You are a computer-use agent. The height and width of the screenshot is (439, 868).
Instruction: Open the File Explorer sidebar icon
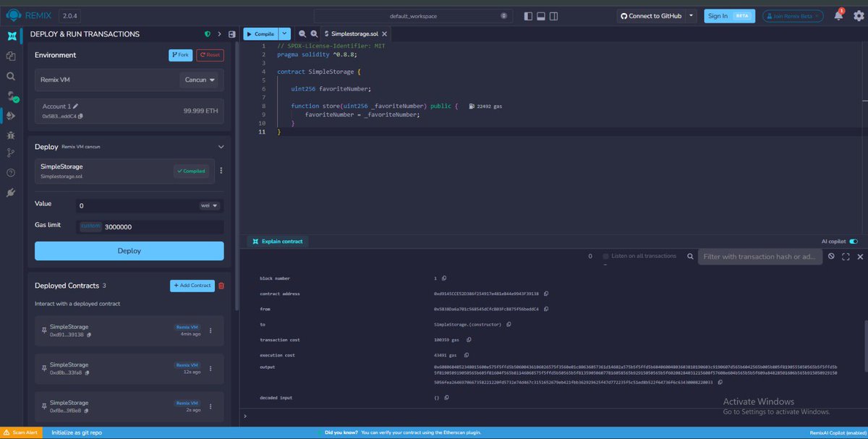point(11,56)
